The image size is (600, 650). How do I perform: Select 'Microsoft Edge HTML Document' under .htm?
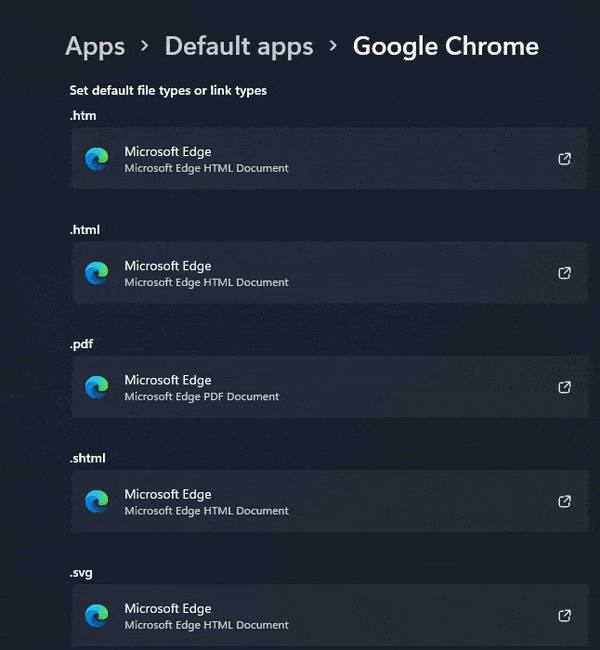pyautogui.click(x=206, y=169)
